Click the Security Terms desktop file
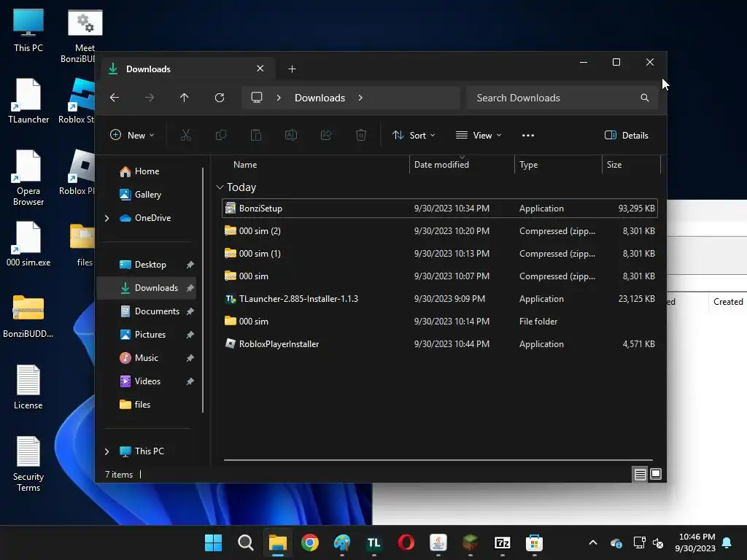This screenshot has width=747, height=560. click(28, 464)
